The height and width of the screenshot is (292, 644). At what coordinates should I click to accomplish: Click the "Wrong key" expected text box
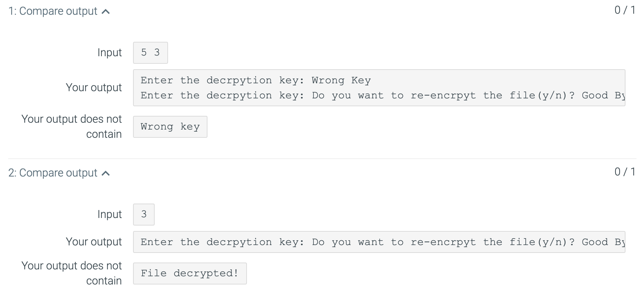[x=170, y=126]
